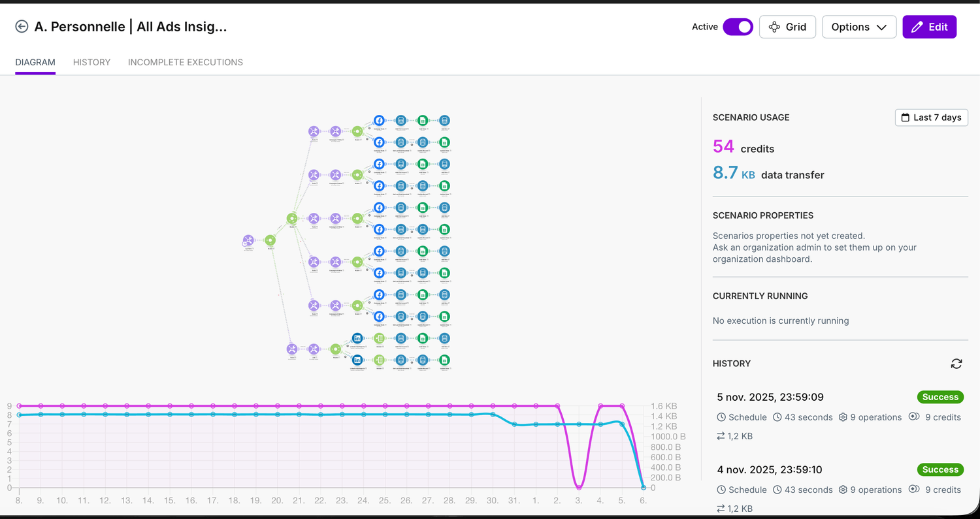Switch to the History tab
Image resolution: width=980 pixels, height=519 pixels.
point(91,63)
